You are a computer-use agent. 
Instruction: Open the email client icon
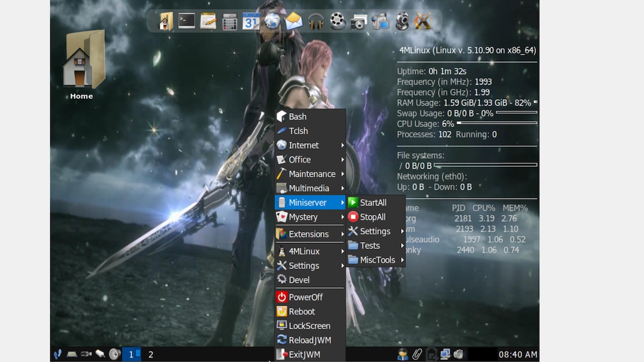(x=295, y=21)
